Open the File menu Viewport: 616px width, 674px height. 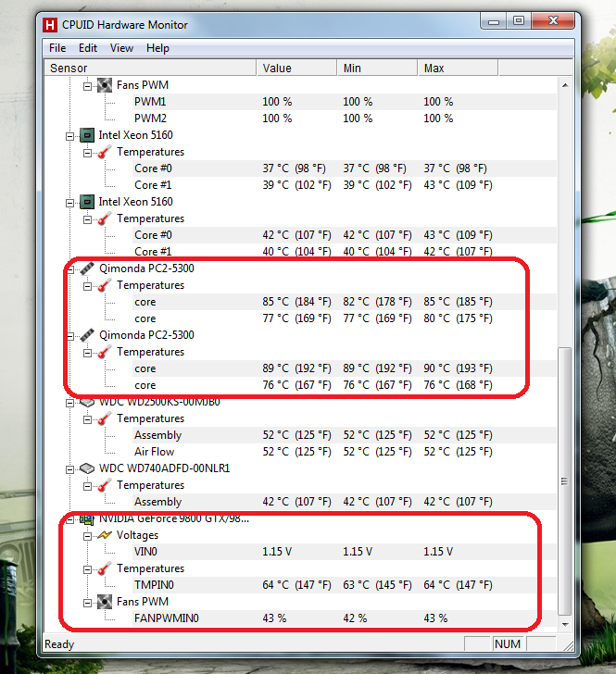pos(57,48)
